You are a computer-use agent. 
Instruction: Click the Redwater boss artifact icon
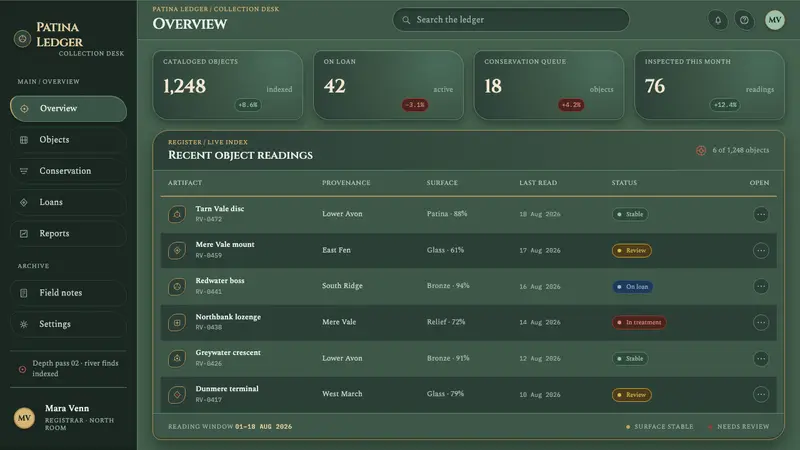[177, 286]
